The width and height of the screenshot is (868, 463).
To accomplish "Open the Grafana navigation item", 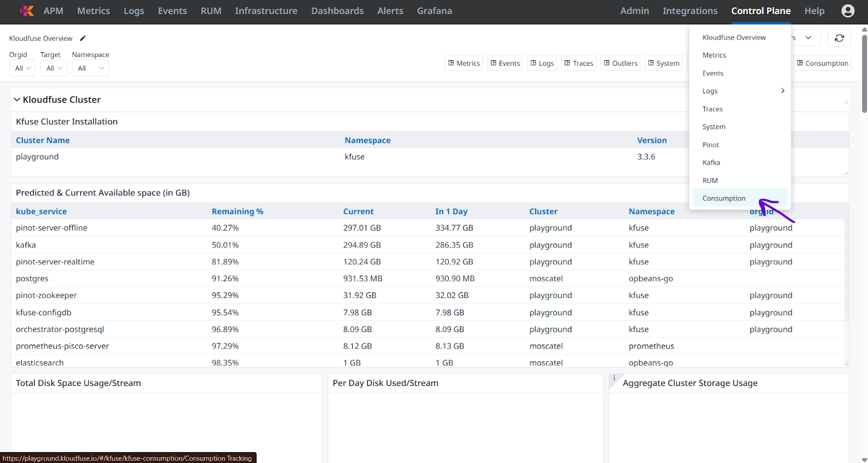I will click(x=435, y=11).
